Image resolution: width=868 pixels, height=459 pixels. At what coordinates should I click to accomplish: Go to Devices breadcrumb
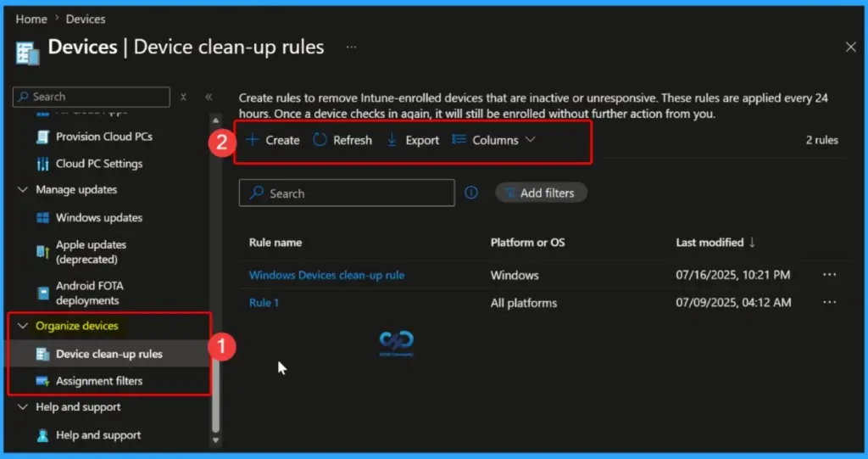(x=86, y=19)
